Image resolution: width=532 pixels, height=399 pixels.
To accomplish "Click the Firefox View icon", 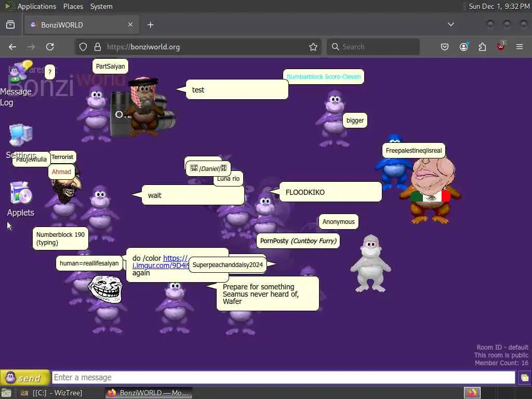I will [10, 25].
